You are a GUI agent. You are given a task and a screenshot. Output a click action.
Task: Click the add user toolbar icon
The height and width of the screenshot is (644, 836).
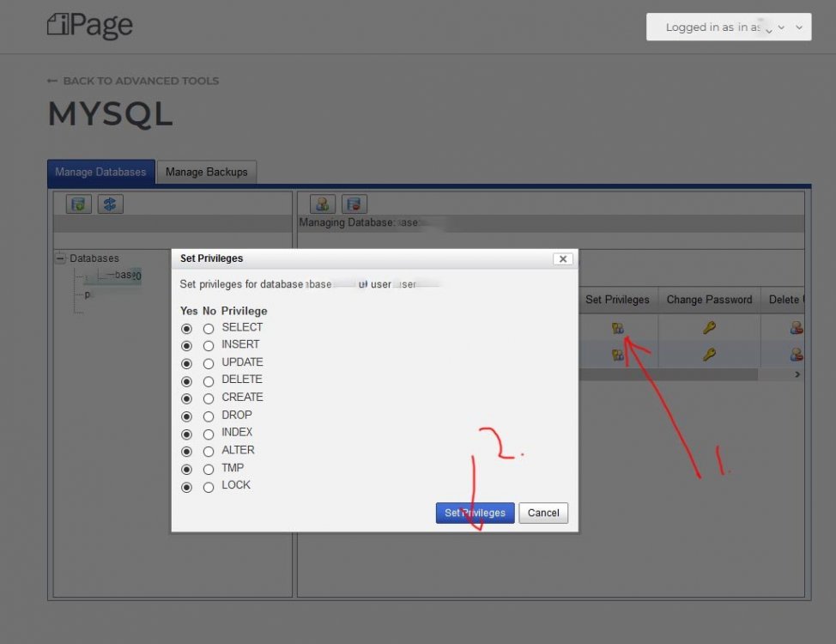323,204
